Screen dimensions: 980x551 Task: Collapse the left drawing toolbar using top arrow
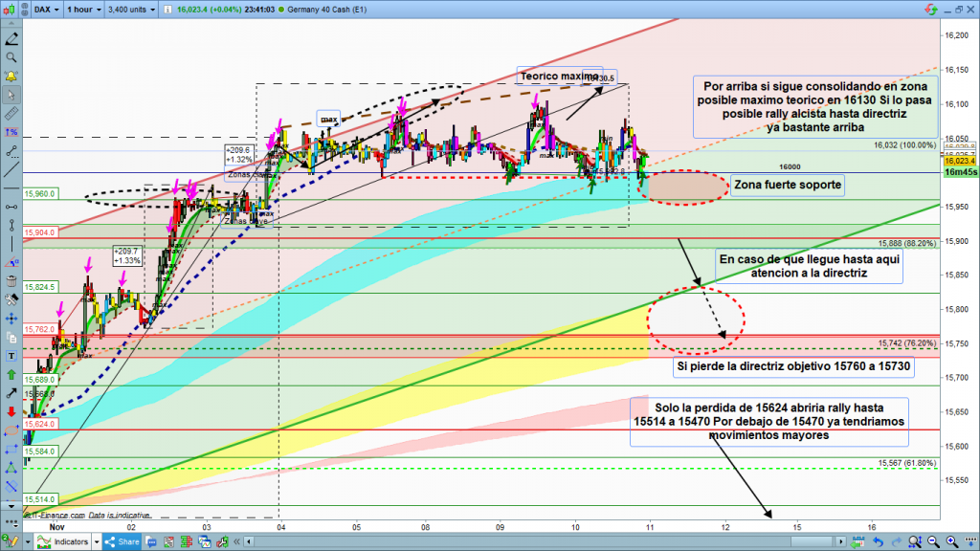pyautogui.click(x=11, y=25)
